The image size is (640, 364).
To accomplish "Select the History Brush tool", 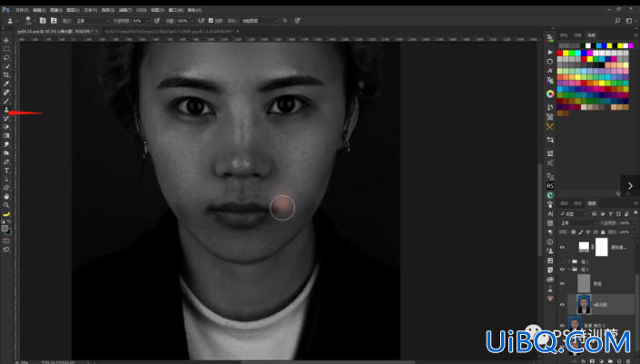I will (6, 118).
